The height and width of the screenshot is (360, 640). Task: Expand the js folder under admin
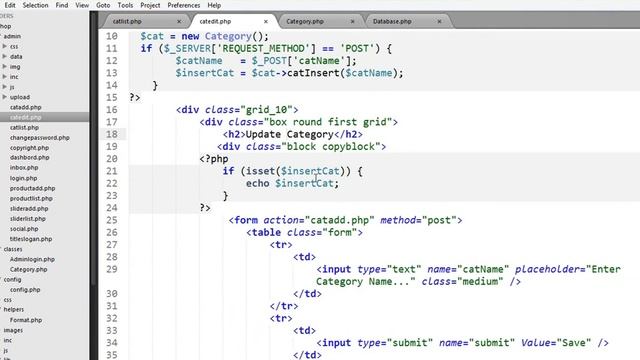(x=4, y=87)
